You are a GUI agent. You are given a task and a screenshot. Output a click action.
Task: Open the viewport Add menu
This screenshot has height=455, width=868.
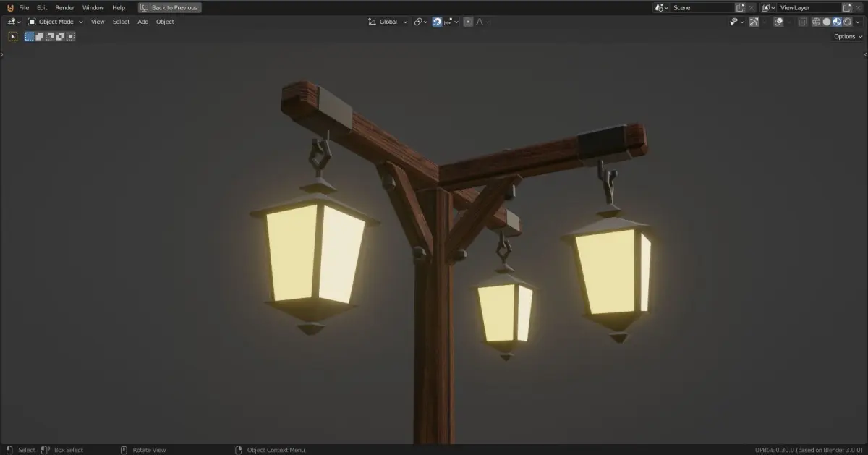tap(143, 22)
